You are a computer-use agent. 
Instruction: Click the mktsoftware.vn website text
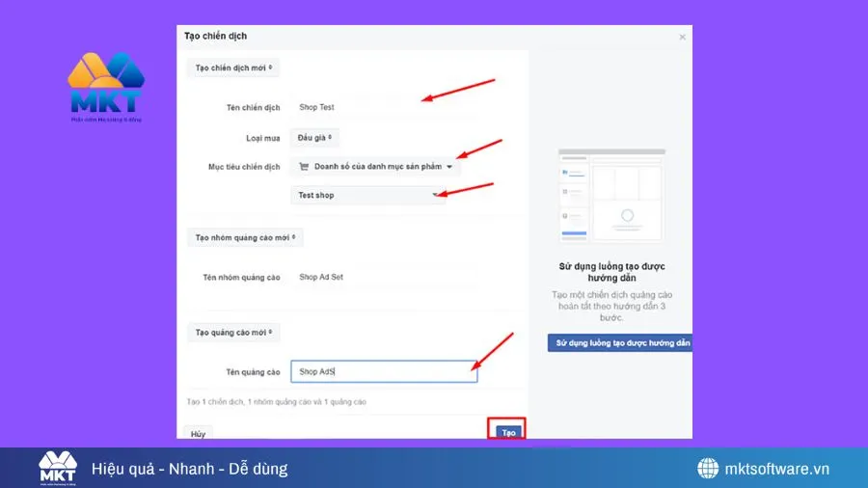click(776, 469)
